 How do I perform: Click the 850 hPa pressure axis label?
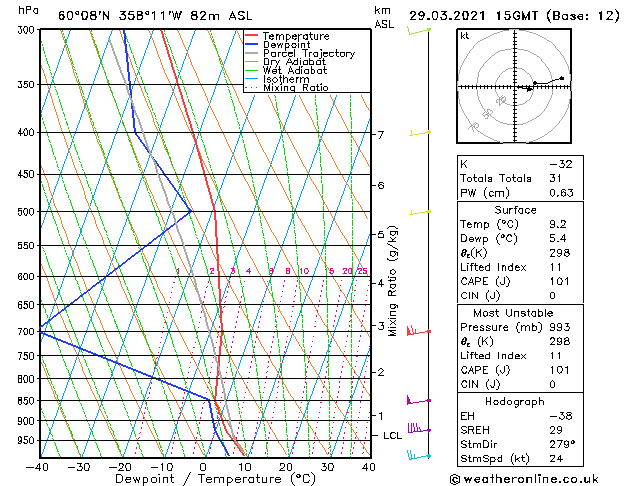(28, 401)
